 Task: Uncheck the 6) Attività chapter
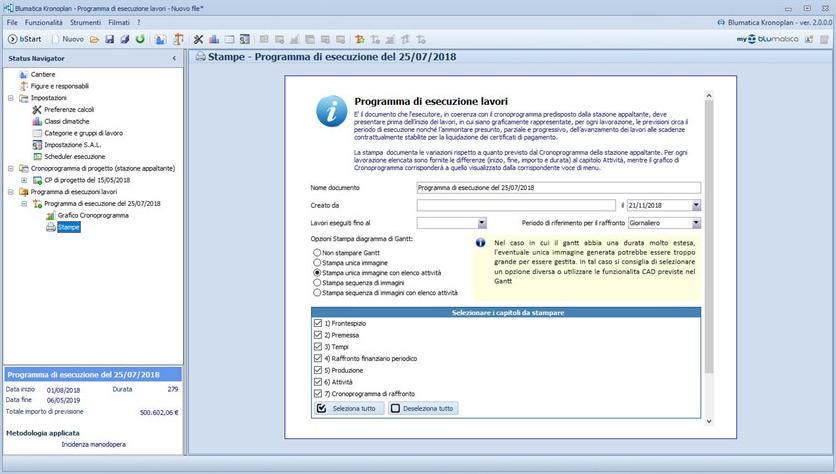(318, 382)
